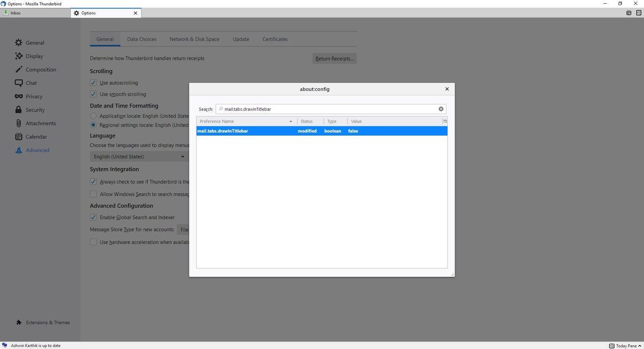Open the Privacy settings category
This screenshot has height=349, width=644.
[x=29, y=97]
